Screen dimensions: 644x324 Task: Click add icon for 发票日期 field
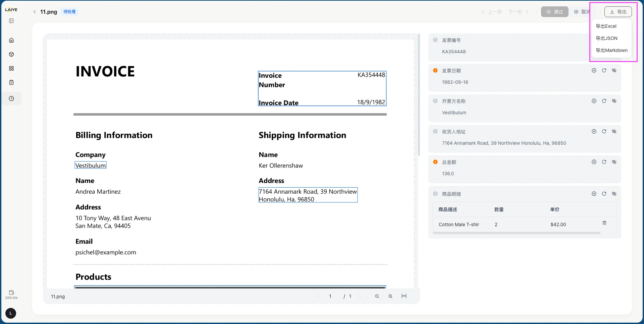(x=594, y=70)
